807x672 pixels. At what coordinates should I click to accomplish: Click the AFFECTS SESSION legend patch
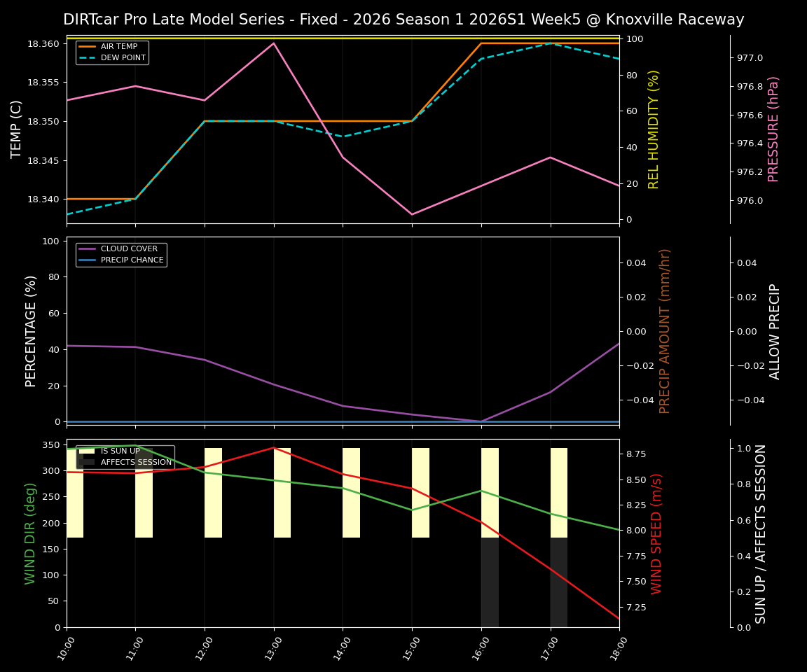tap(88, 462)
